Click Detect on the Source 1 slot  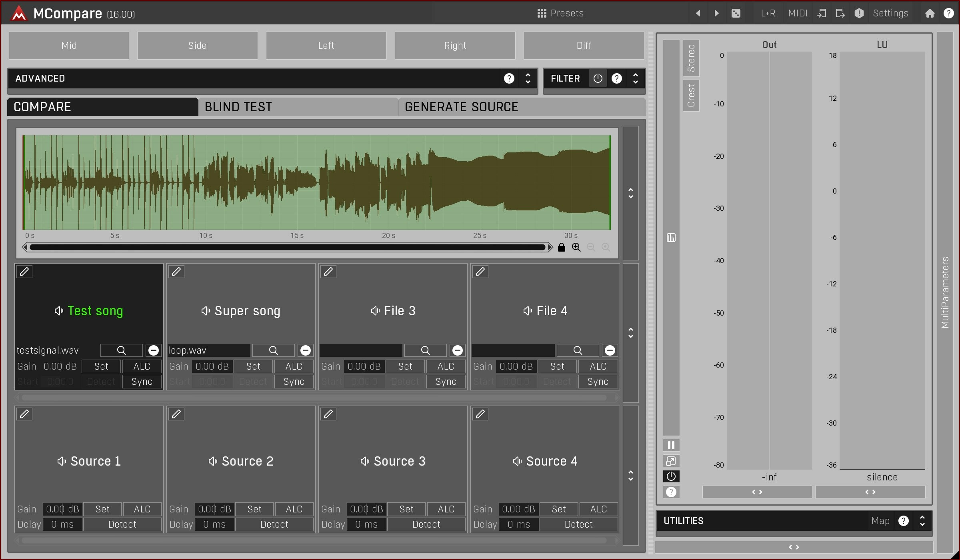[x=122, y=524]
